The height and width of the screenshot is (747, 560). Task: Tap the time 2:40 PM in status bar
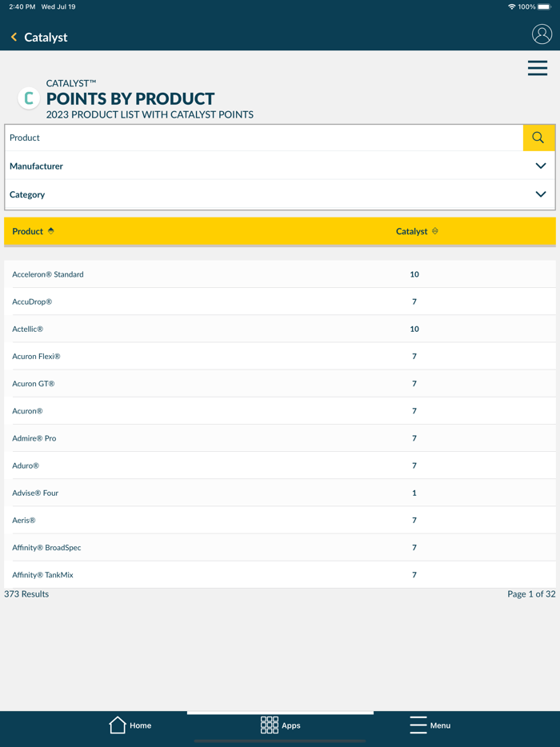coord(22,6)
